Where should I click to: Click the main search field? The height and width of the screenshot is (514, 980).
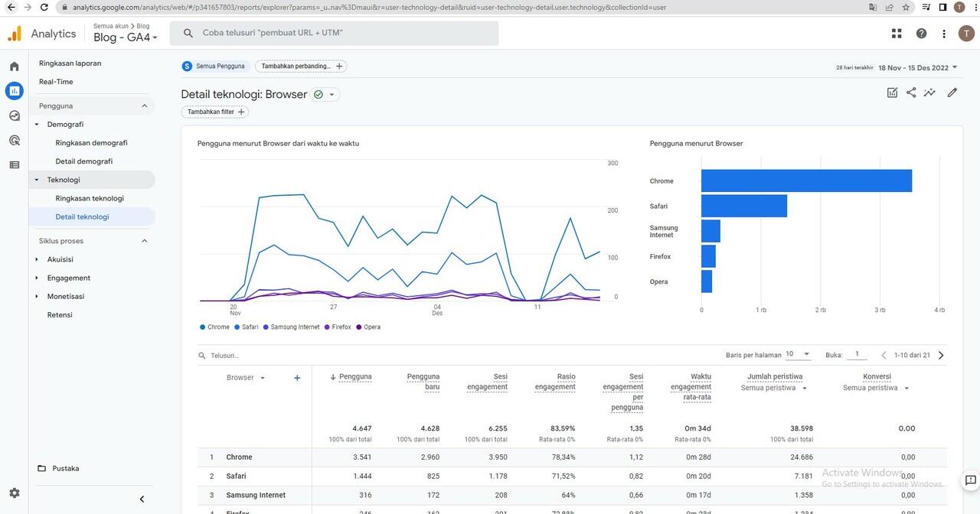click(x=334, y=34)
